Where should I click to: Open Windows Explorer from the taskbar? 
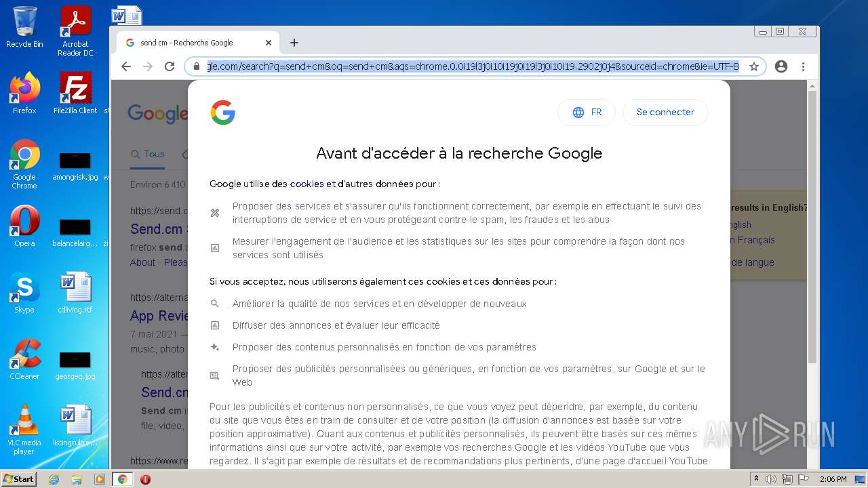point(77,479)
